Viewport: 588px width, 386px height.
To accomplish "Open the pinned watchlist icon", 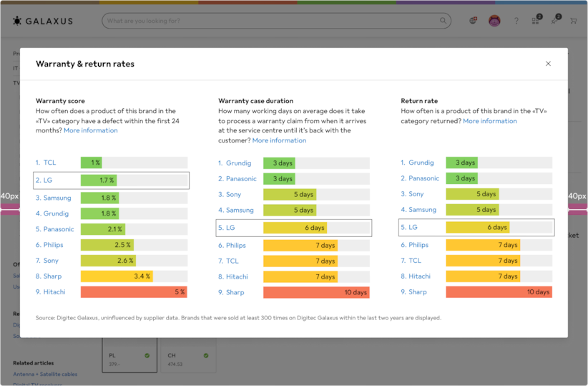I will pos(554,21).
